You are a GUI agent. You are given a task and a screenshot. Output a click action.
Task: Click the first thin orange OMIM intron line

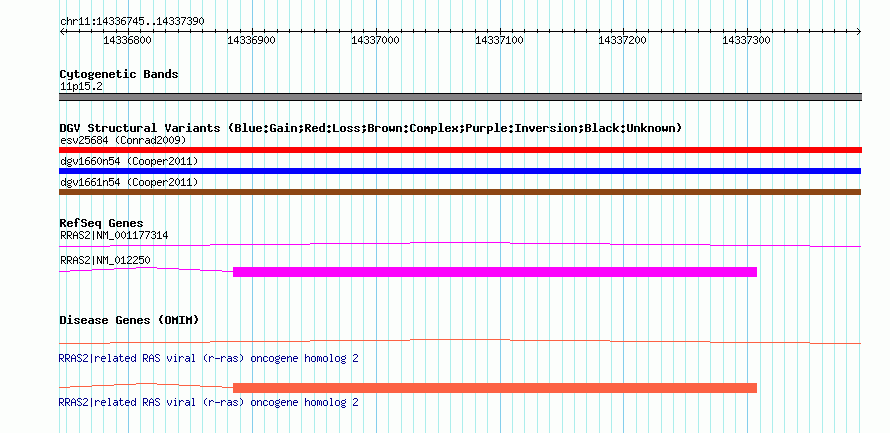click(x=460, y=342)
